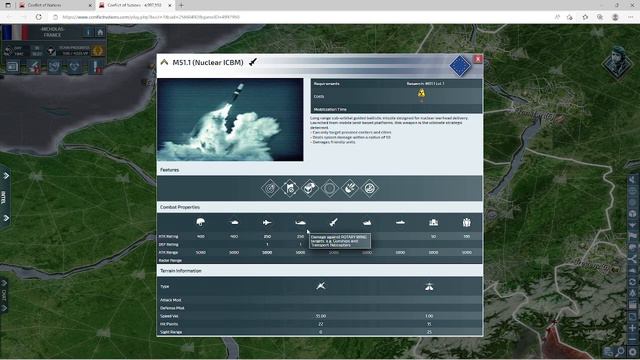Screen dimensions: 640x360
Task: Click the nuclear warhead cost icon
Action: pos(421,93)
